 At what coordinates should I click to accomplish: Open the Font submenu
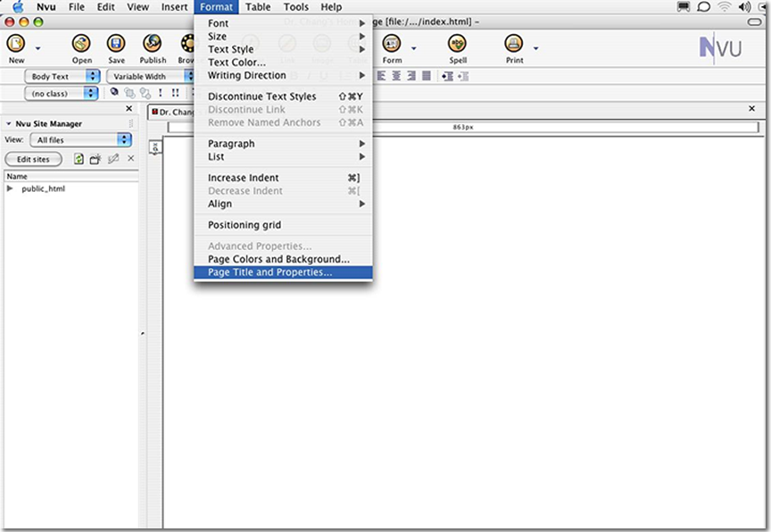pyautogui.click(x=283, y=23)
